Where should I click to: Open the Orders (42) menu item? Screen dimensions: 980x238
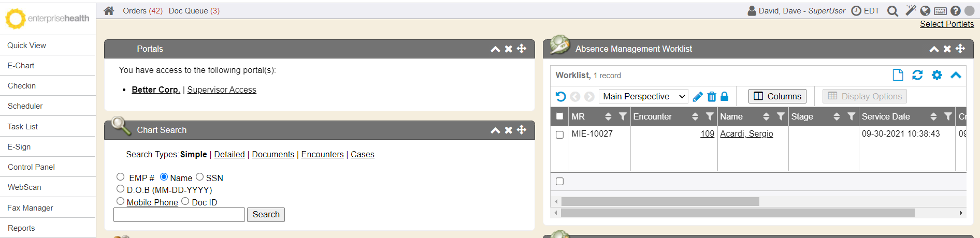coord(142,11)
